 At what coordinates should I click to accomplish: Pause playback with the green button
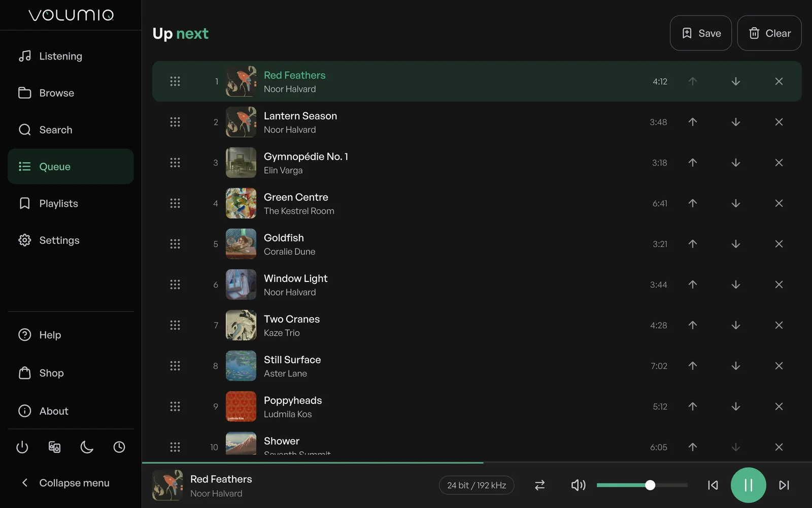point(748,485)
